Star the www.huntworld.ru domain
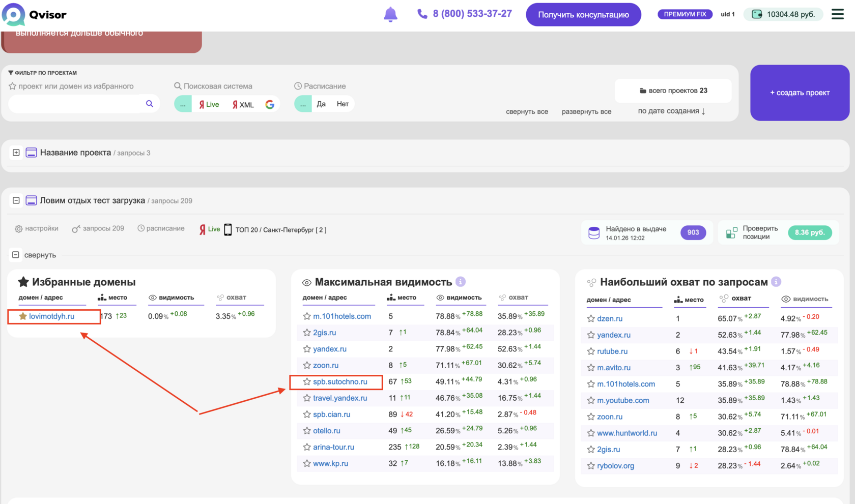The height and width of the screenshot is (504, 855). (591, 433)
